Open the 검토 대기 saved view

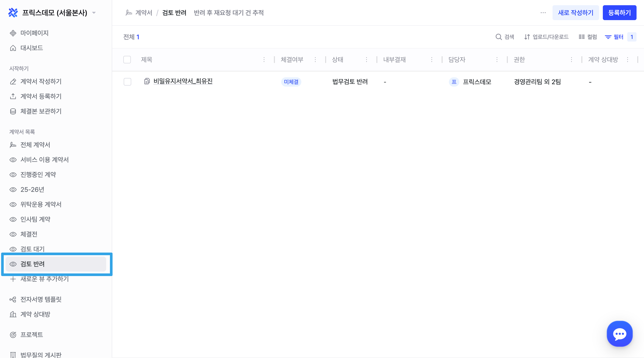[x=32, y=249]
